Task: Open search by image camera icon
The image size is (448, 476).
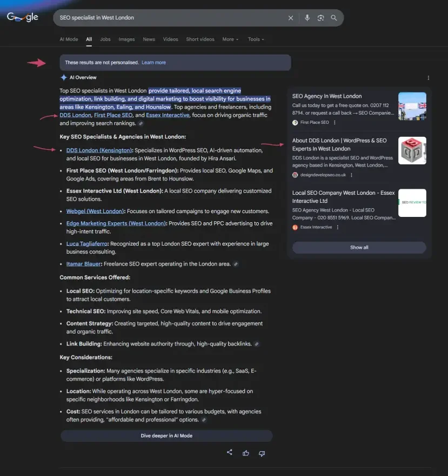Action: [x=320, y=18]
